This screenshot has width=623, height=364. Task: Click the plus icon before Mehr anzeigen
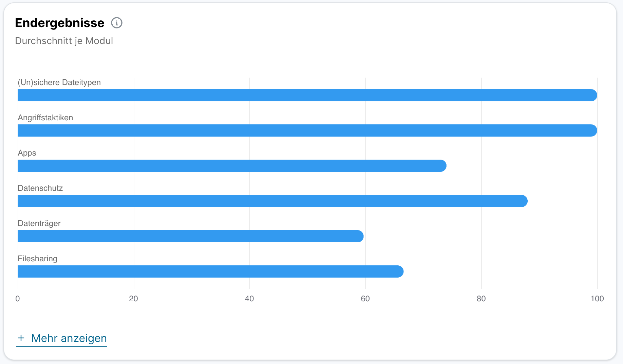point(21,338)
